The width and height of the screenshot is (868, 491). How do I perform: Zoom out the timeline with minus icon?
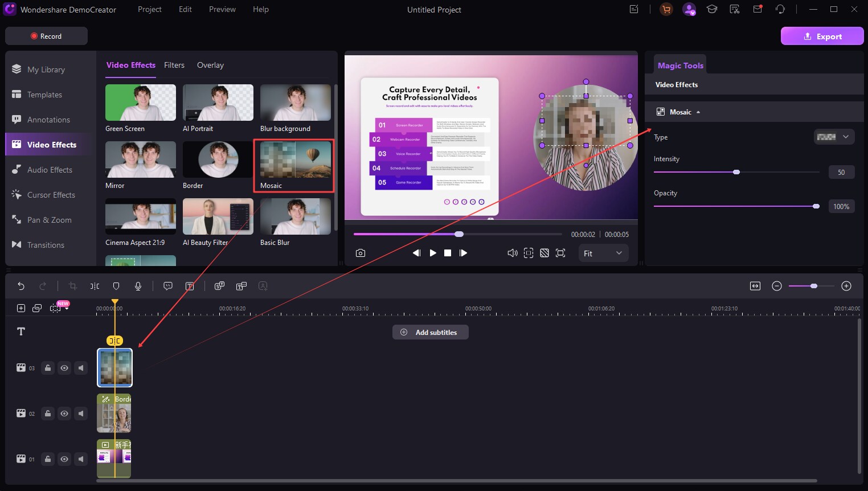point(777,286)
